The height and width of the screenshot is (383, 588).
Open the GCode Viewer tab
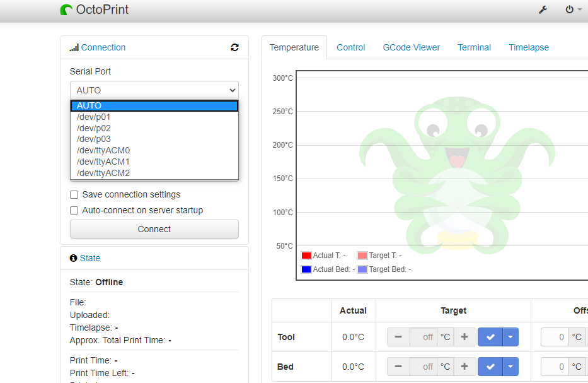point(412,47)
